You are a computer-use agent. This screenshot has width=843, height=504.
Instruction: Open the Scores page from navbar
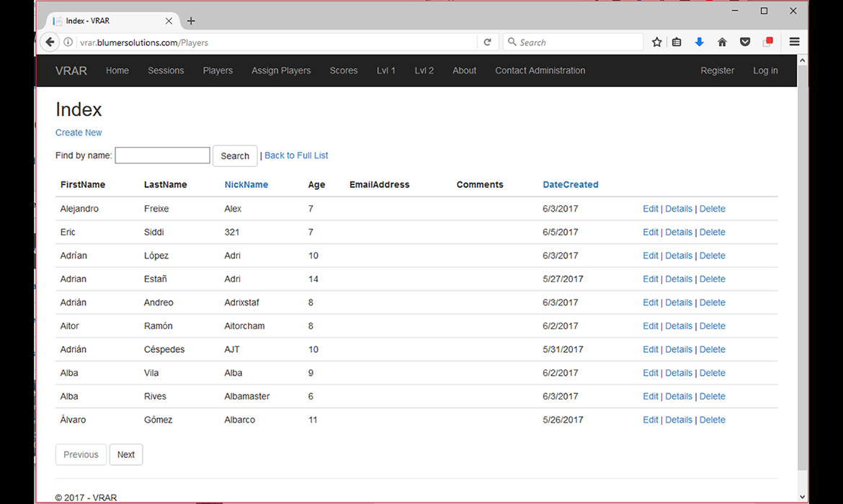tap(344, 71)
